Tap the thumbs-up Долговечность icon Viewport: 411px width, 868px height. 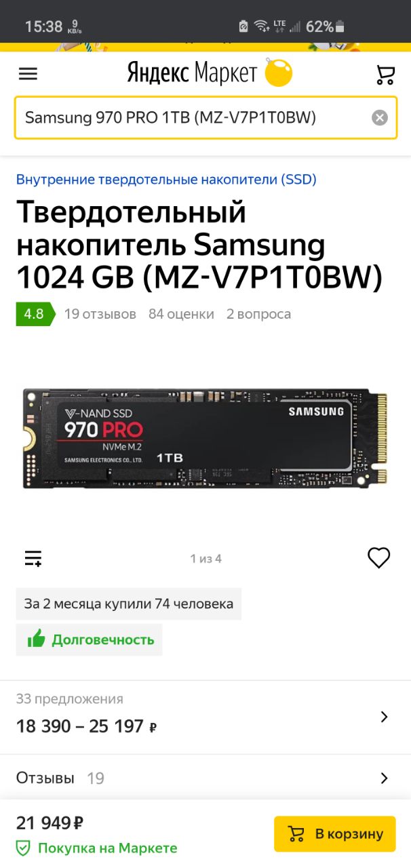(36, 639)
